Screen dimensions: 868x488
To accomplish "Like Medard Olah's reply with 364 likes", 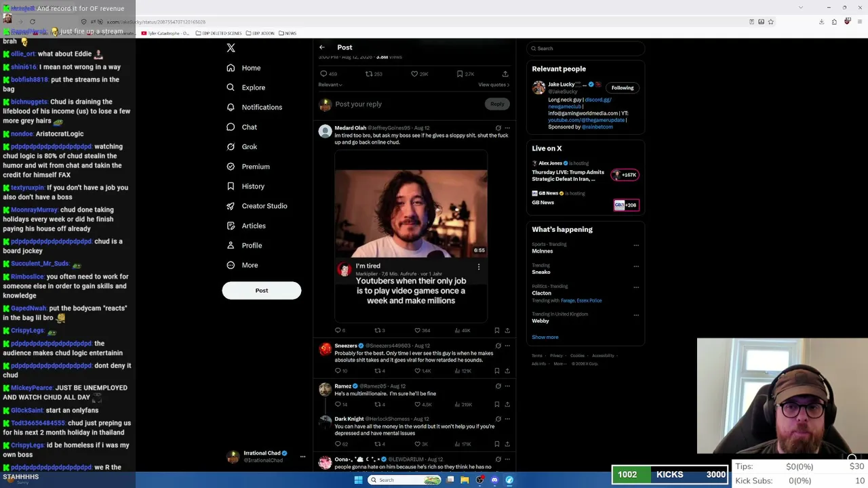I will pyautogui.click(x=417, y=331).
